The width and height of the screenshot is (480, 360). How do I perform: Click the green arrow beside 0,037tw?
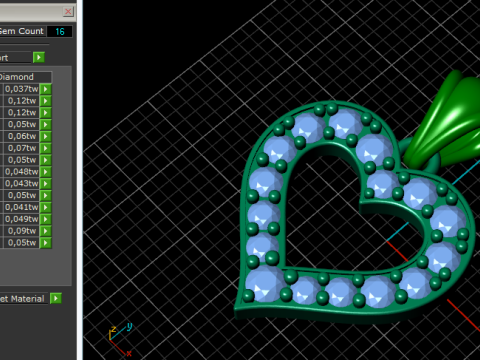tap(46, 89)
